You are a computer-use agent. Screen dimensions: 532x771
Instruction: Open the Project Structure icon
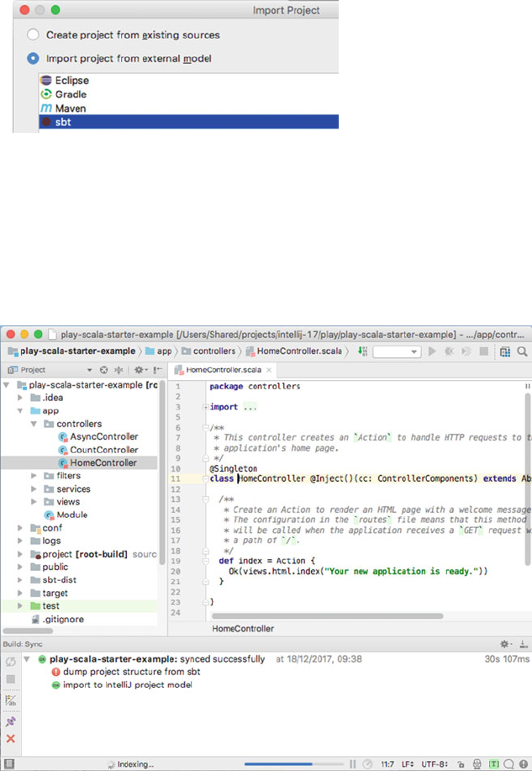tap(505, 351)
